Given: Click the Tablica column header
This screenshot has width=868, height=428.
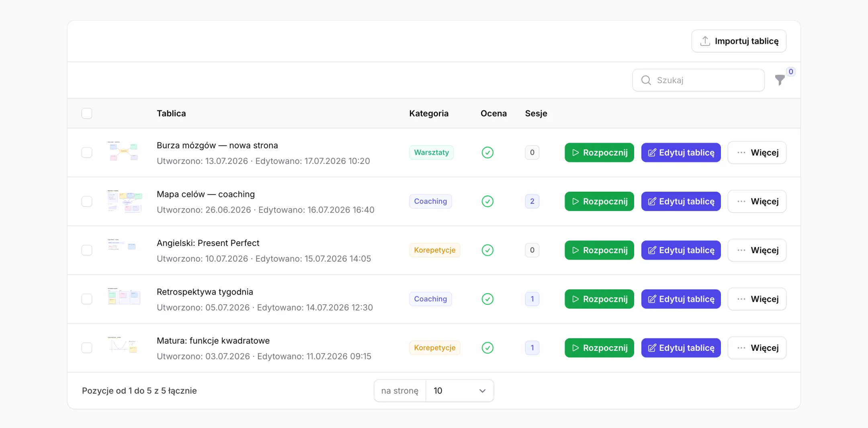Looking at the screenshot, I should point(171,113).
